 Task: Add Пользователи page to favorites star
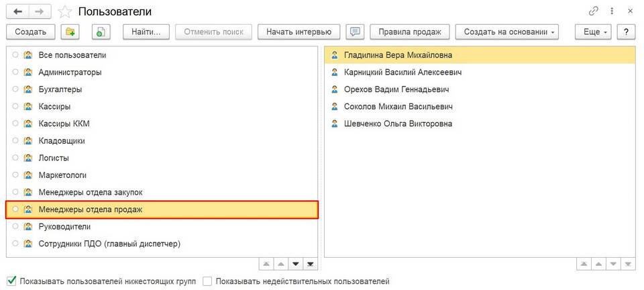click(x=65, y=11)
